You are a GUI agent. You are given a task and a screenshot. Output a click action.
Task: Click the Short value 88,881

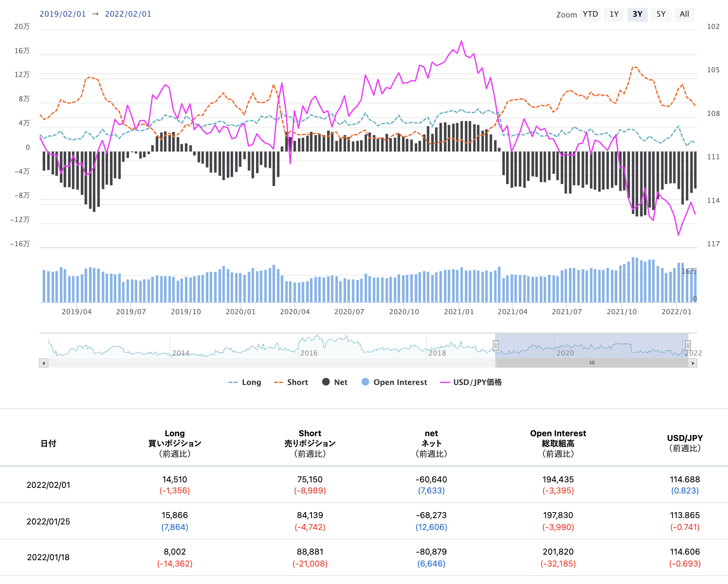pyautogui.click(x=310, y=552)
